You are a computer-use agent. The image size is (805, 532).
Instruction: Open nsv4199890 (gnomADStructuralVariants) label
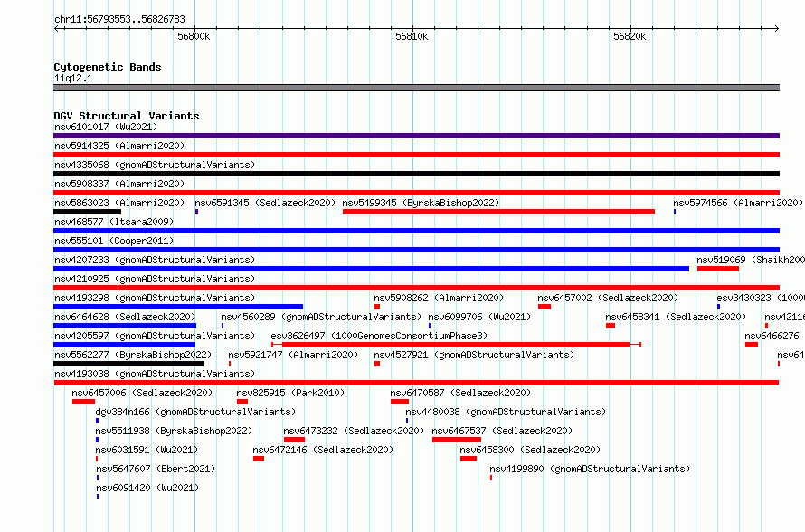pos(590,469)
